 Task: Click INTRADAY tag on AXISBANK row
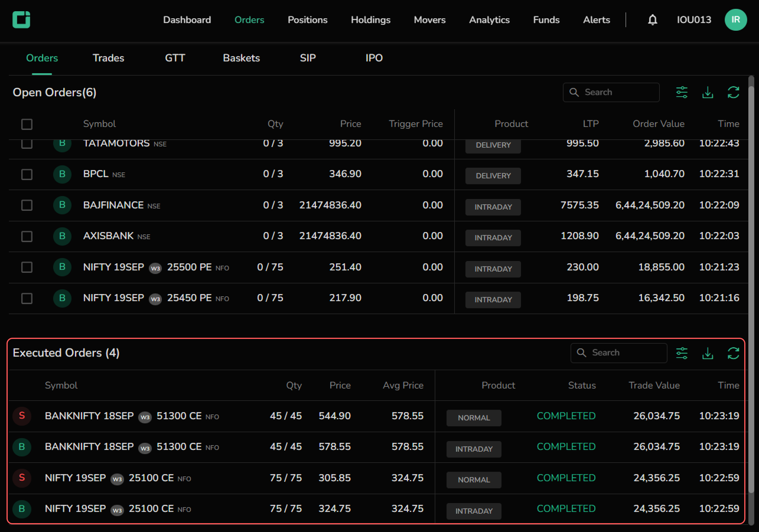tap(493, 238)
